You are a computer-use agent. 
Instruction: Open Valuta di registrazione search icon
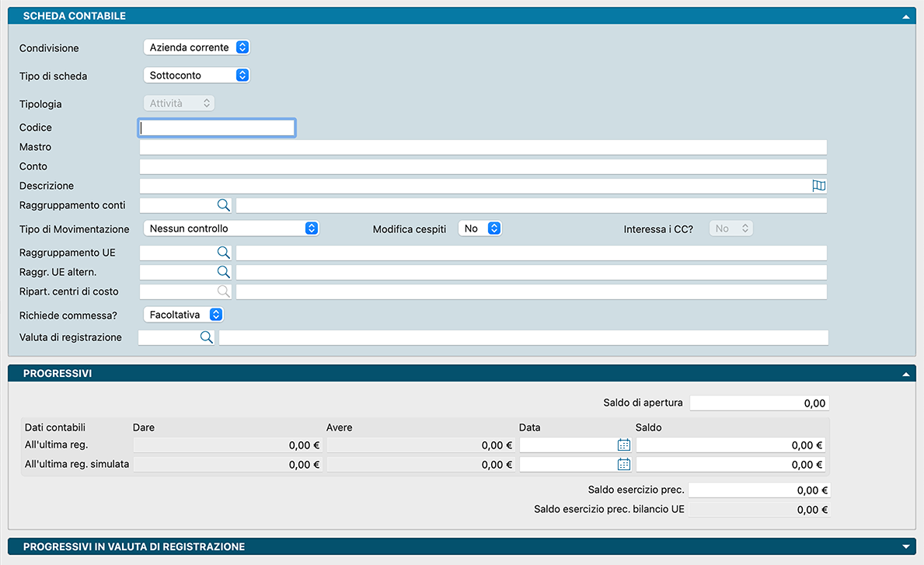pos(206,337)
